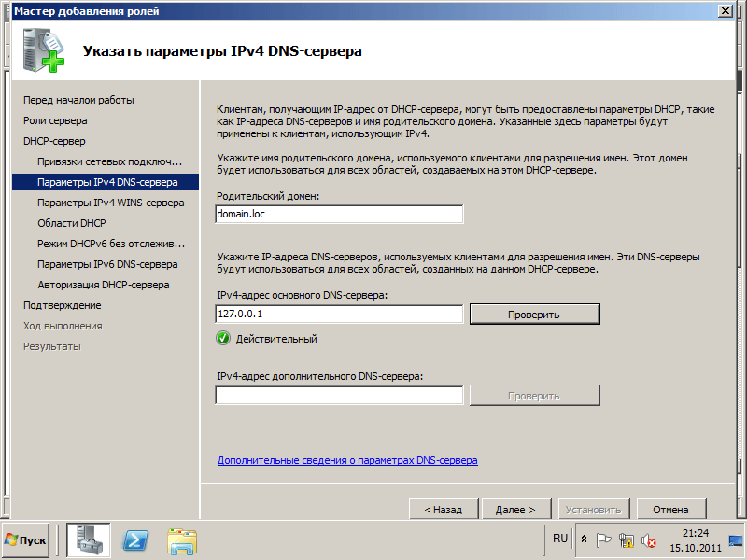Select Параметры IPv4 DNS-сервера step
Image resolution: width=747 pixels, height=560 pixels.
[x=106, y=182]
